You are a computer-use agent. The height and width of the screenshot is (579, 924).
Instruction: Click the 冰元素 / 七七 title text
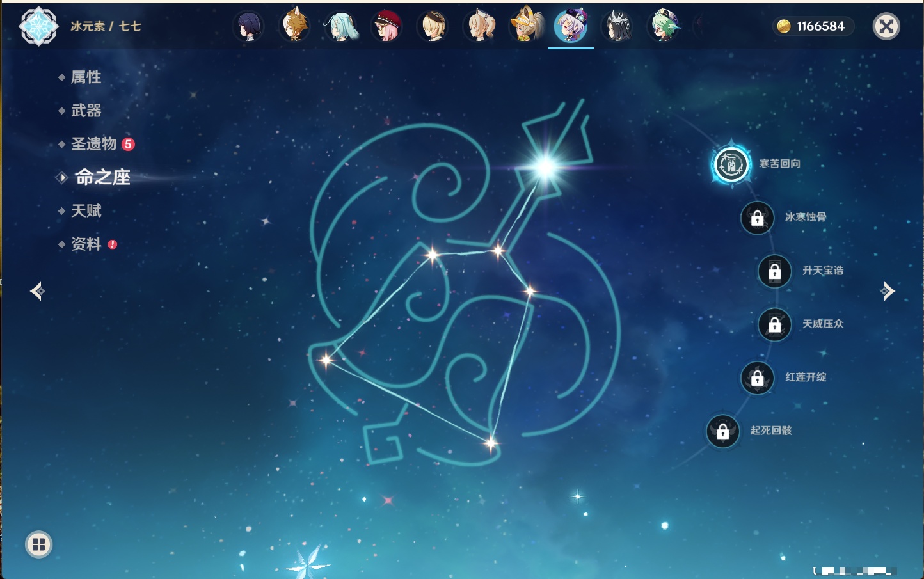[106, 26]
